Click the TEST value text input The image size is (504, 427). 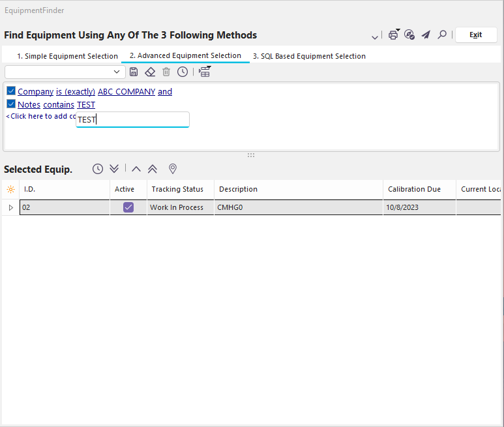point(132,119)
